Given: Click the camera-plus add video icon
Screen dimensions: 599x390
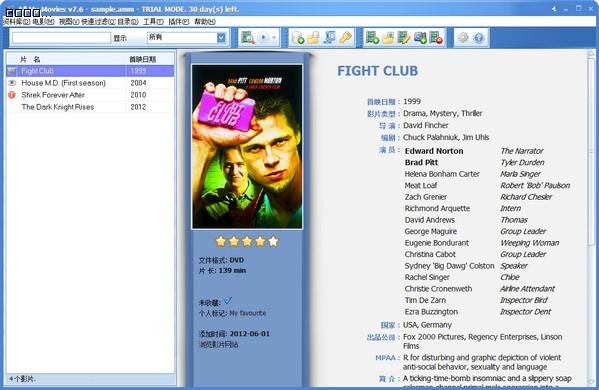Looking at the screenshot, I should click(420, 37).
